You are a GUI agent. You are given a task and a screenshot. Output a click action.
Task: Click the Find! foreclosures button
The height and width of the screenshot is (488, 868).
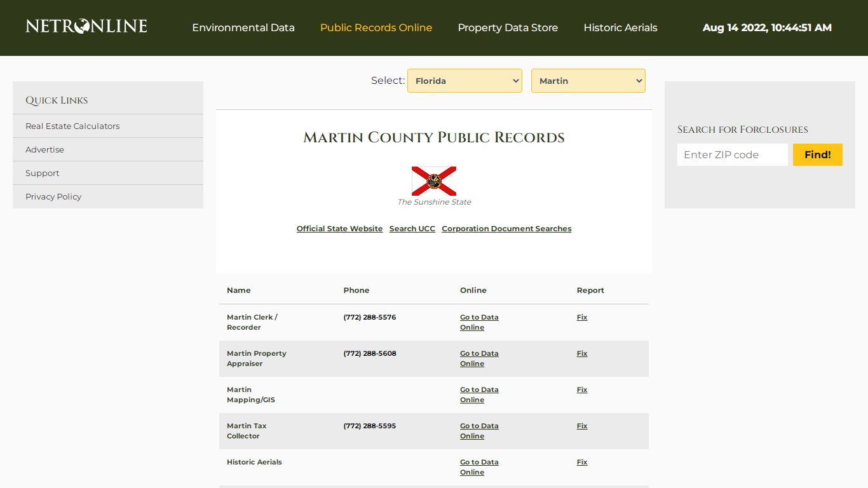pyautogui.click(x=818, y=154)
